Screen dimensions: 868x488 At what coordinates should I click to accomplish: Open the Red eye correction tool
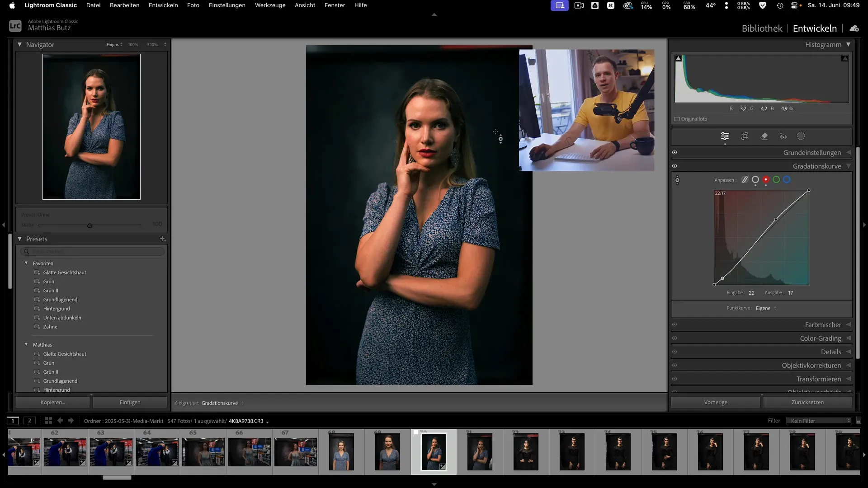click(783, 136)
